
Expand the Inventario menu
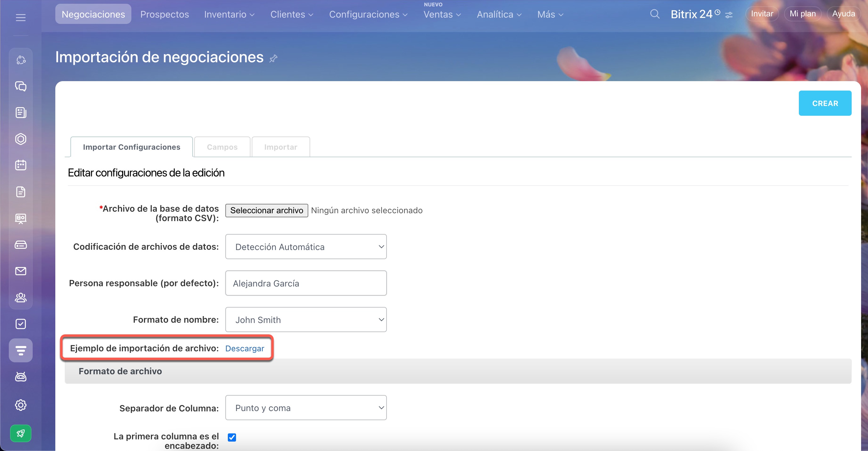[x=229, y=14]
